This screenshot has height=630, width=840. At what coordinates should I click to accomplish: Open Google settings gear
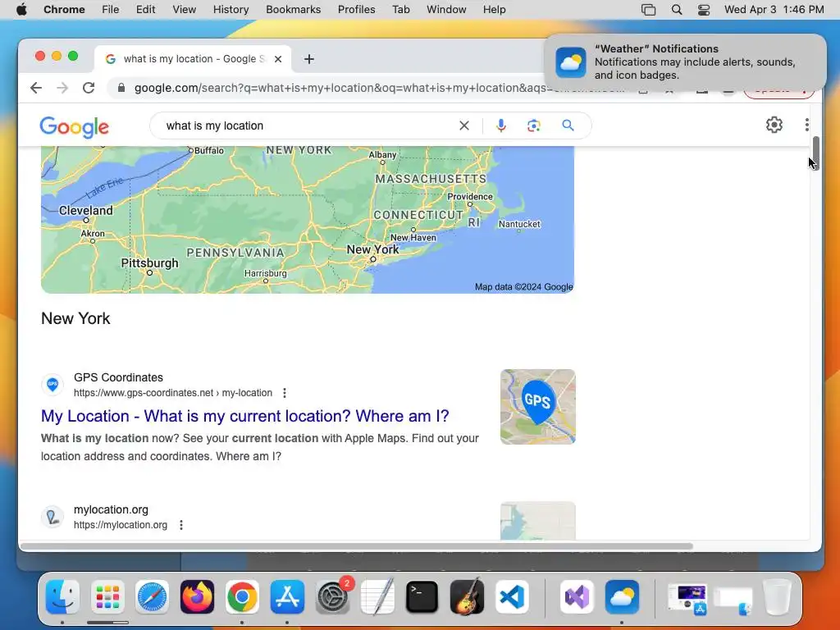pyautogui.click(x=774, y=125)
